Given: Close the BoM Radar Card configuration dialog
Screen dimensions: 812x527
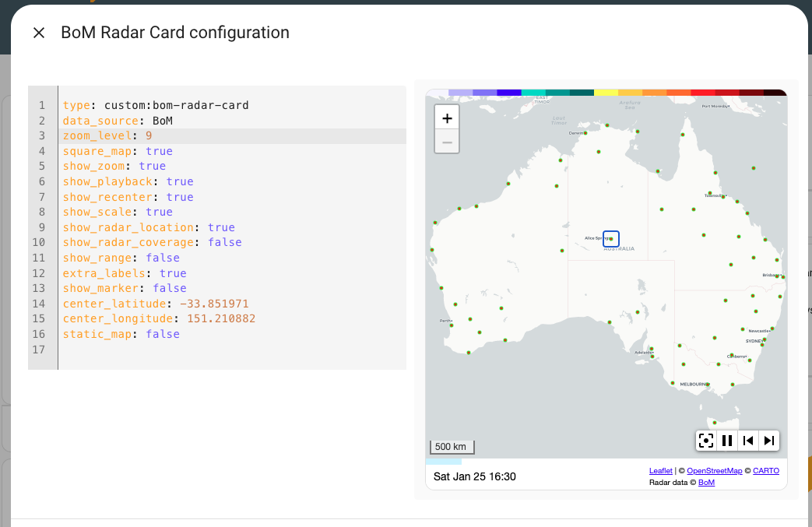Looking at the screenshot, I should tap(38, 32).
